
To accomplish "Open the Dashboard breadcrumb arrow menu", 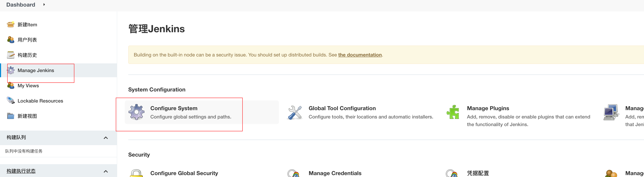I will [x=44, y=5].
